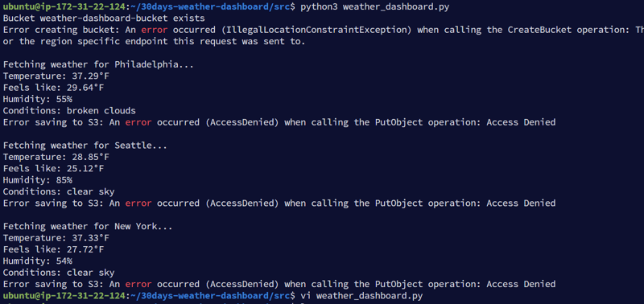Click Philadelphia 'Feels like: 29.64°F' line

[x=53, y=88]
